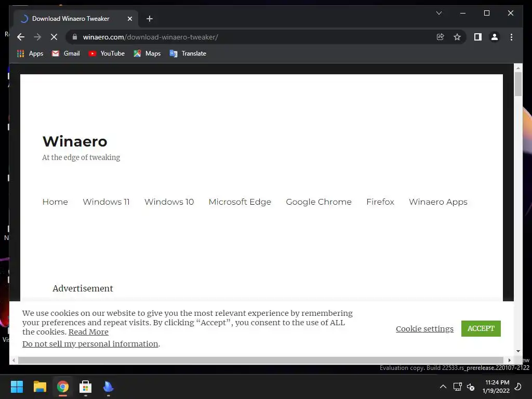Open Google Chrome menu item
Viewport: 532px width, 399px height.
[x=318, y=202]
